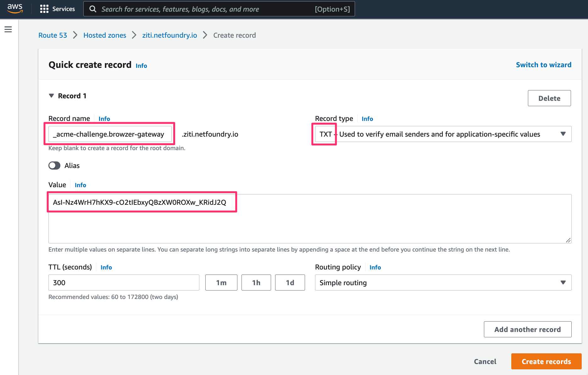Image resolution: width=588 pixels, height=375 pixels.
Task: Click the search magnifier icon
Action: [93, 9]
